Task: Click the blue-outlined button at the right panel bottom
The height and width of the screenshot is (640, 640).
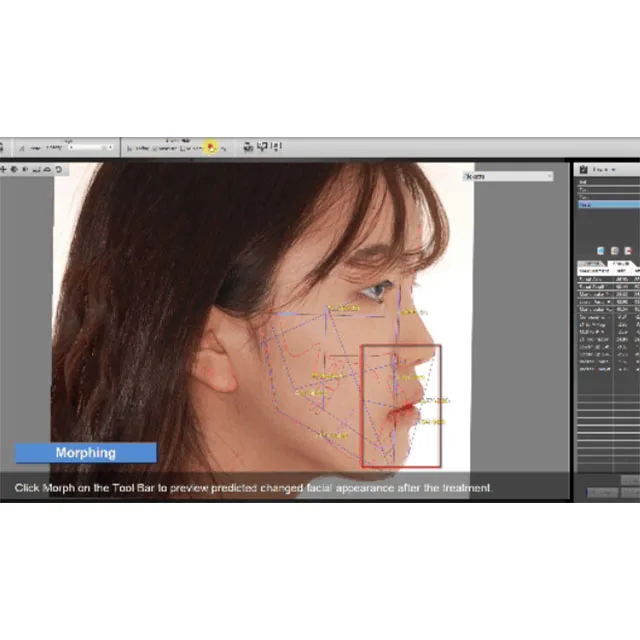Action: [602, 493]
